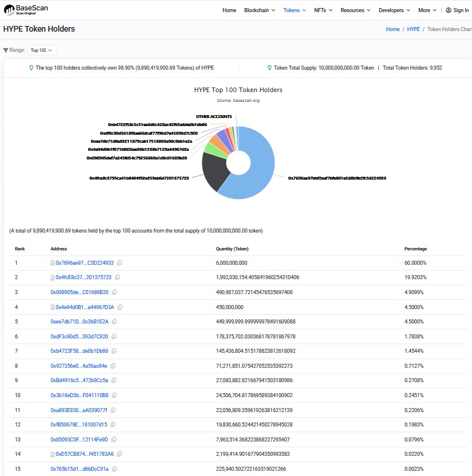The width and height of the screenshot is (472, 476).
Task: Click chart label 0x7696ae97bbf2eaf7bfa801e2d8b9b2fc5d224933
Action: [x=337, y=178]
